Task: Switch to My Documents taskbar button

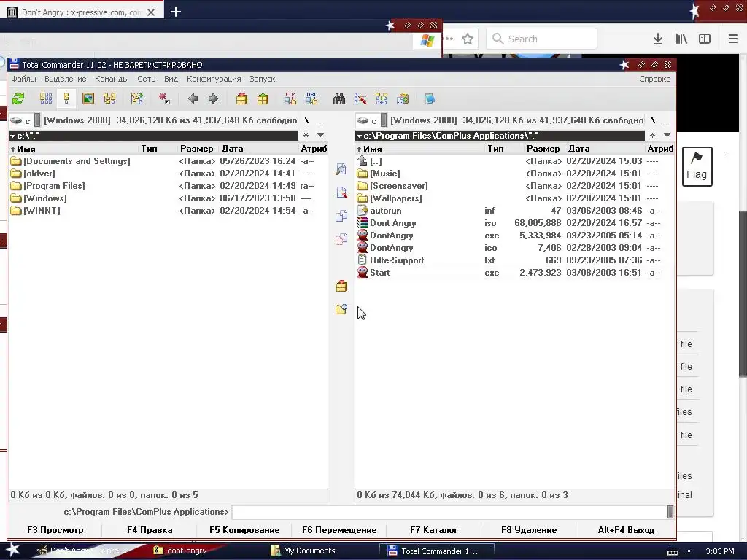Action: [x=320, y=551]
